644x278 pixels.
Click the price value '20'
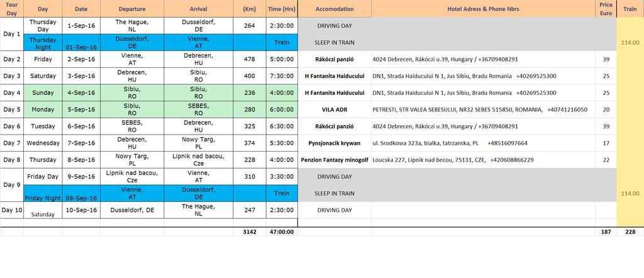(606, 109)
